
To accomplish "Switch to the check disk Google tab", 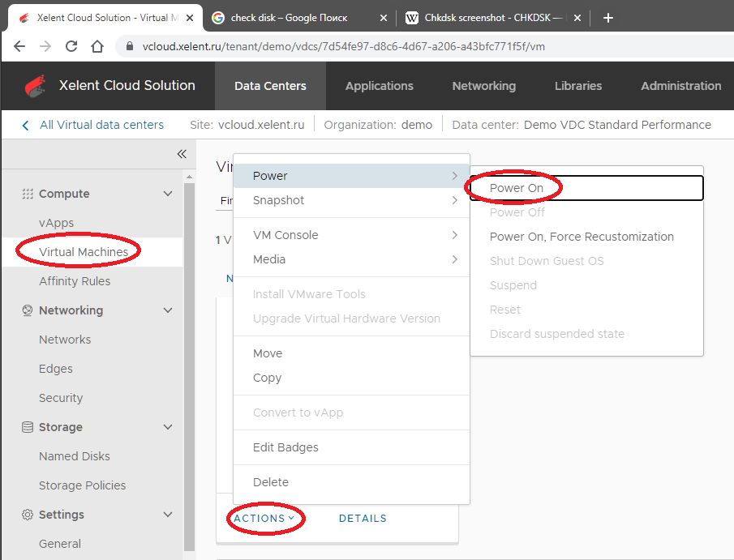I will (x=300, y=18).
